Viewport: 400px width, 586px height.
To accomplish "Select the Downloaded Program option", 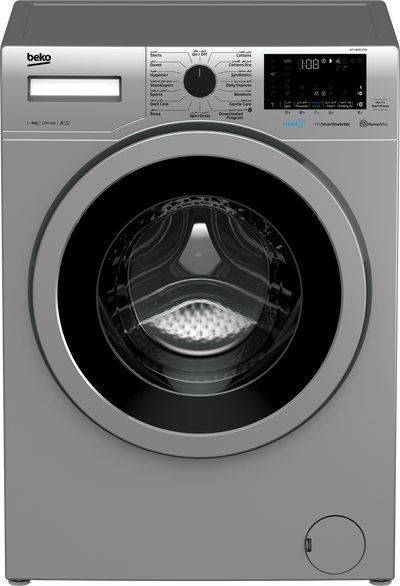I will point(231,115).
